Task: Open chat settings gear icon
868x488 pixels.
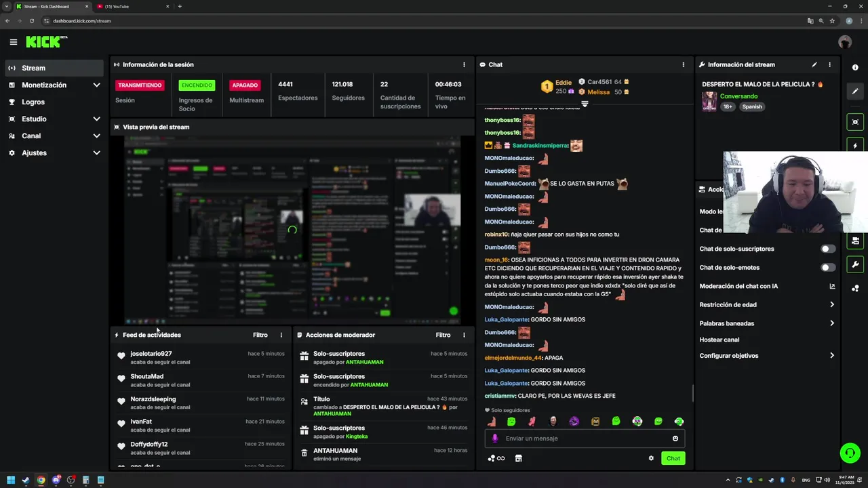Action: pyautogui.click(x=651, y=458)
